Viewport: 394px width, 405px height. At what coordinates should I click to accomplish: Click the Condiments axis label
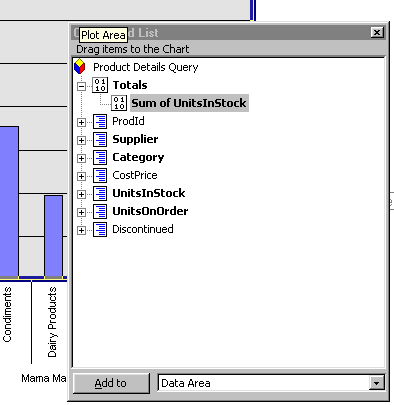pos(7,314)
